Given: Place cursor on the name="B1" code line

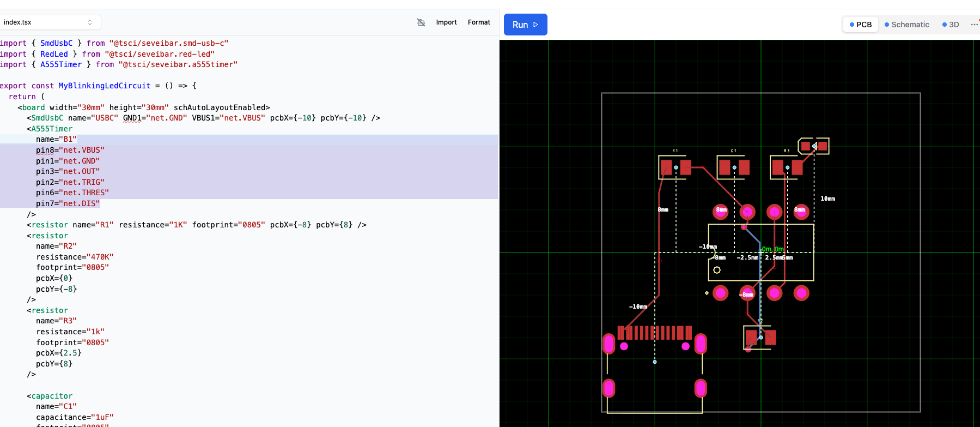Looking at the screenshot, I should pyautogui.click(x=57, y=140).
